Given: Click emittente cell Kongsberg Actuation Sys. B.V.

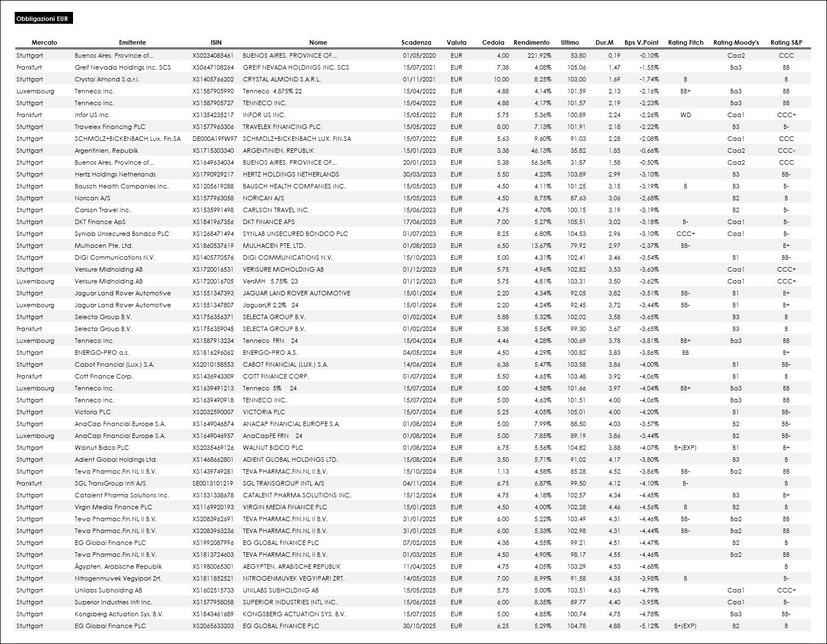Looking at the screenshot, I should [119, 614].
